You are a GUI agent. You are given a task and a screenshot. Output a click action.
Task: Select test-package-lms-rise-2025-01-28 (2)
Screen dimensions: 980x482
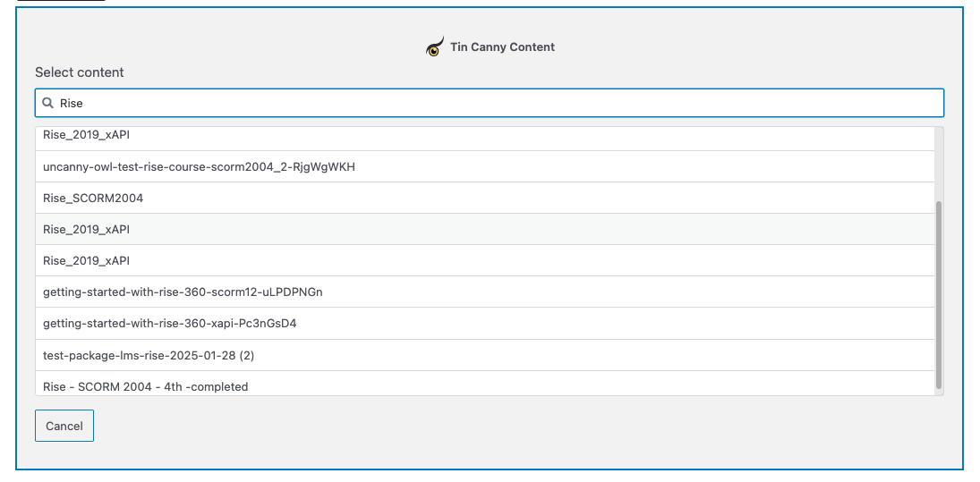(149, 355)
